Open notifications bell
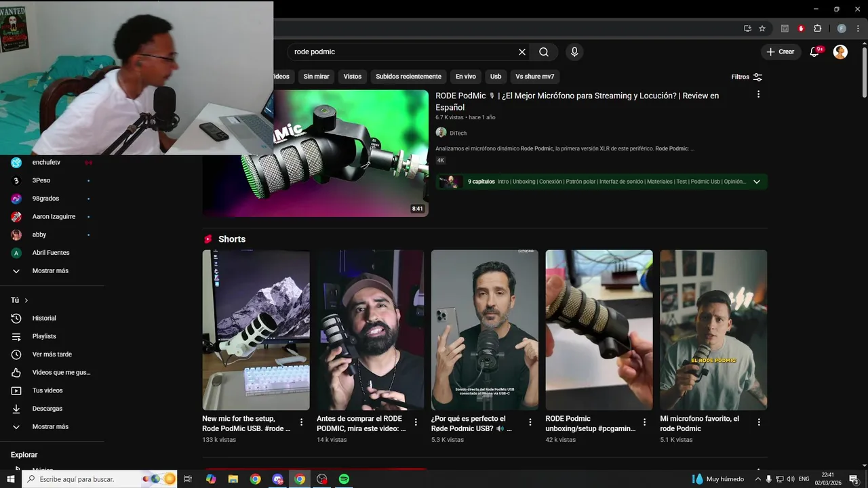 [x=815, y=52]
